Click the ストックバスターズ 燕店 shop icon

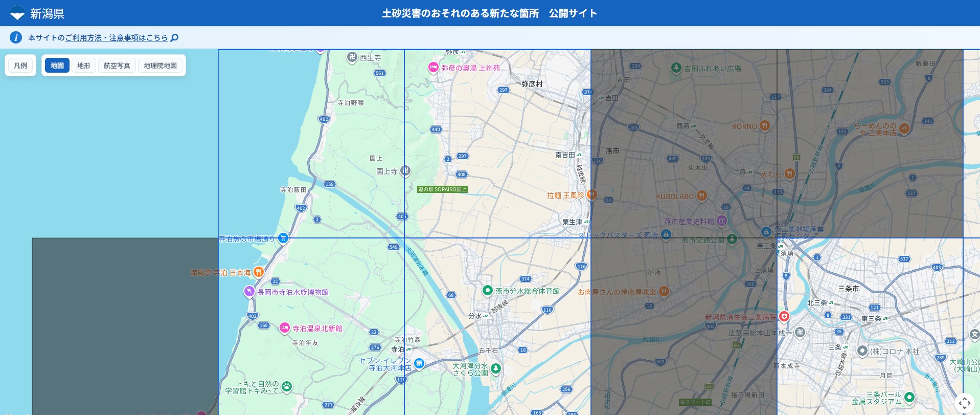pyautogui.click(x=666, y=234)
